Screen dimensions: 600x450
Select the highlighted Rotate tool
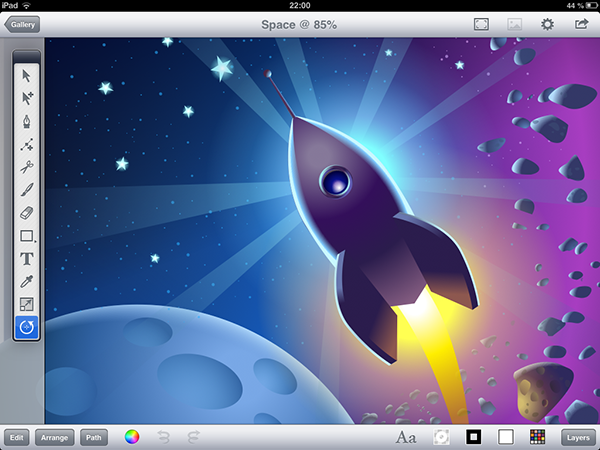click(26, 328)
